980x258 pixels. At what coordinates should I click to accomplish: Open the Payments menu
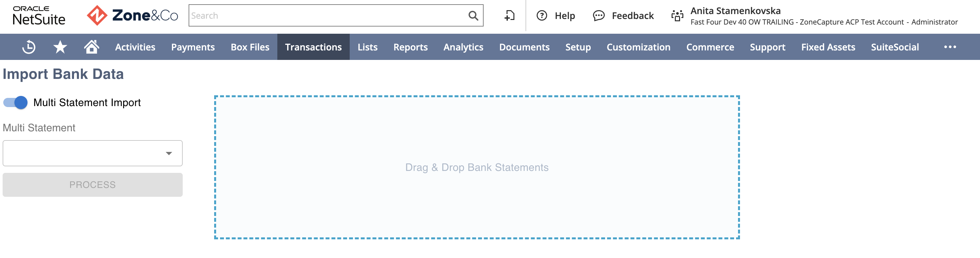click(x=193, y=47)
